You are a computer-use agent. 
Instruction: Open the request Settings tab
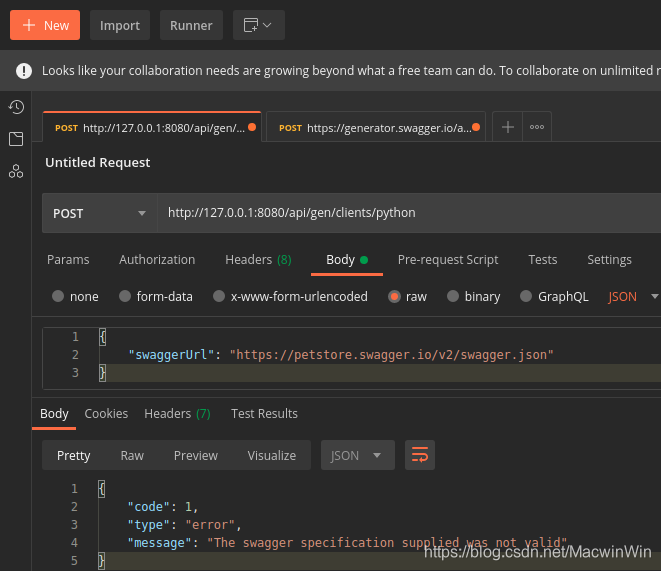tap(609, 260)
